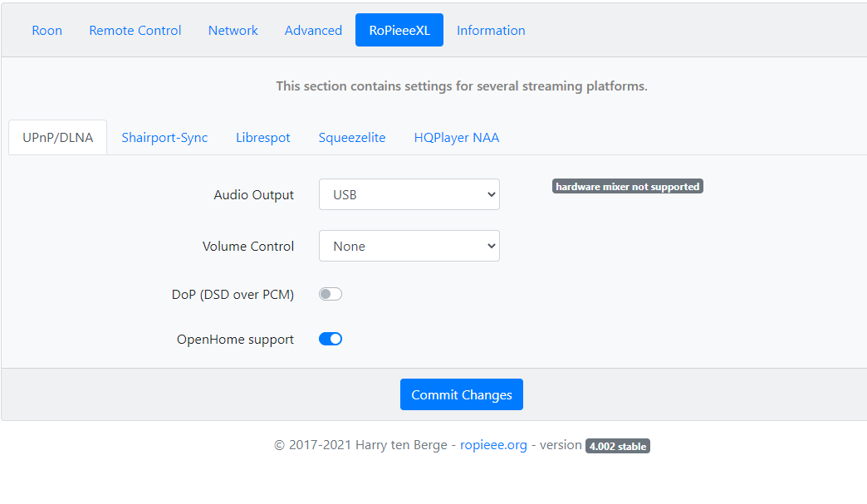The height and width of the screenshot is (504, 867).
Task: Click the 'Volume Control' label
Action: click(248, 247)
